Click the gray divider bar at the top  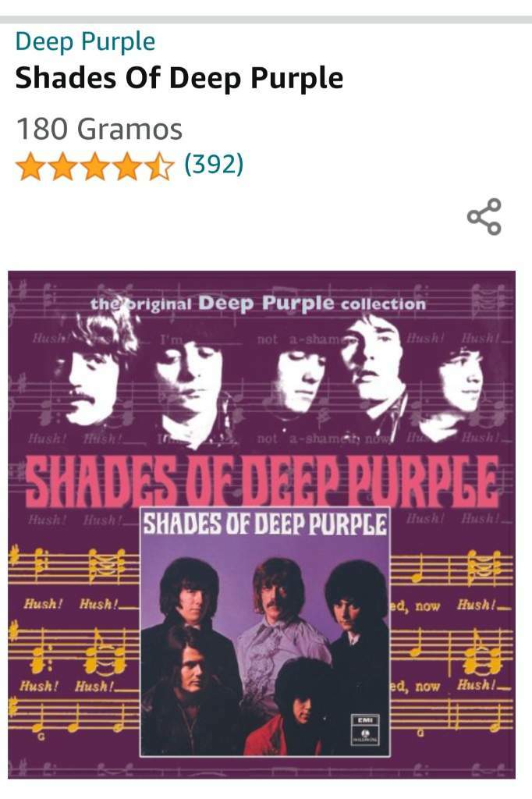pyautogui.click(x=266, y=20)
